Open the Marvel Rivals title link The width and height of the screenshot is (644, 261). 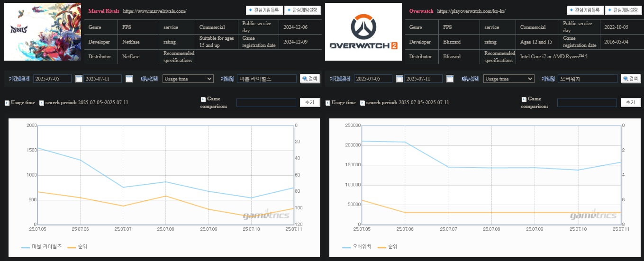[104, 11]
